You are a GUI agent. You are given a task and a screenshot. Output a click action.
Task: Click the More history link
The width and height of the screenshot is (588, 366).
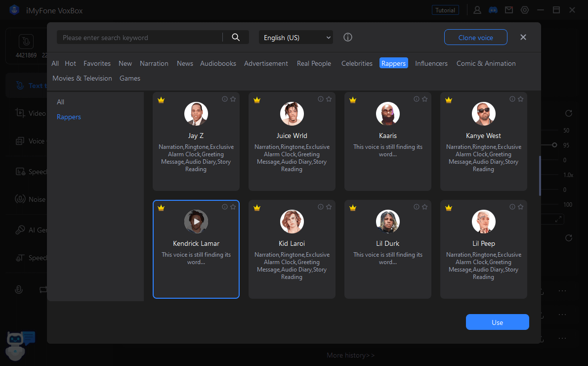[x=350, y=355]
